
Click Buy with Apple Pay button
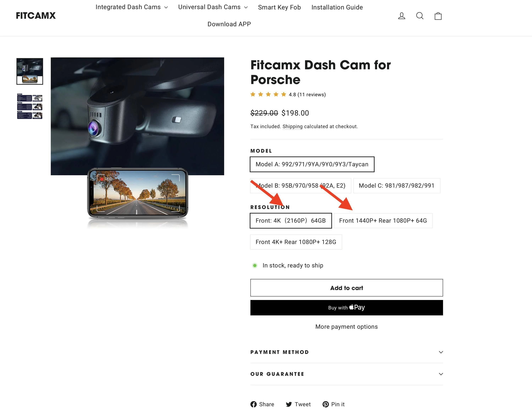(347, 308)
